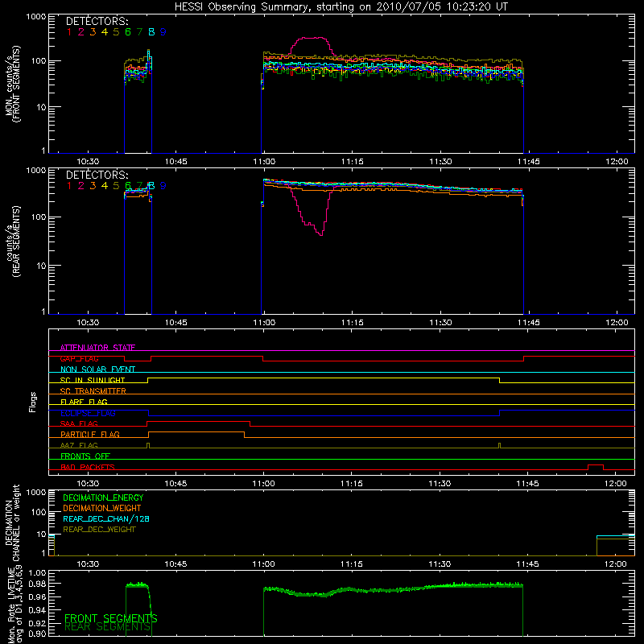The image size is (644, 644).
Task: Click the 12:00 tick label under decimation plot
Action: (x=616, y=564)
